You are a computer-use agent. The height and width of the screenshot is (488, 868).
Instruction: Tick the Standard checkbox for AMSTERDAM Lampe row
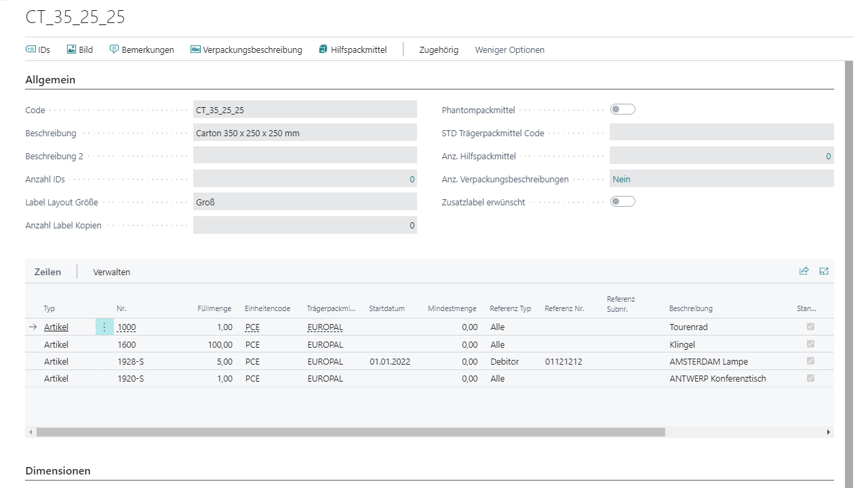[x=810, y=361]
